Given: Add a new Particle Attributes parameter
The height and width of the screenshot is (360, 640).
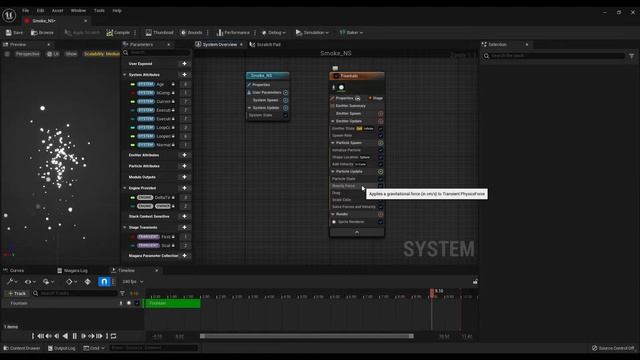Looking at the screenshot, I should (x=184, y=166).
